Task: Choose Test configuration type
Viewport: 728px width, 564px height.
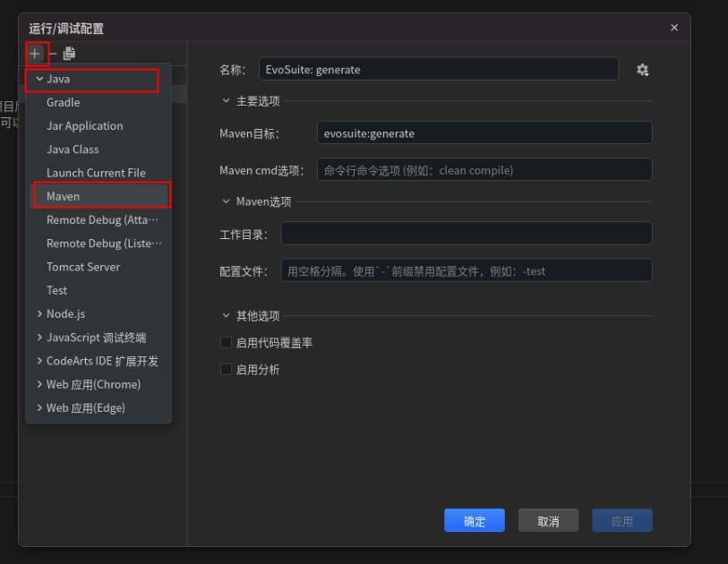Action: (x=98, y=291)
